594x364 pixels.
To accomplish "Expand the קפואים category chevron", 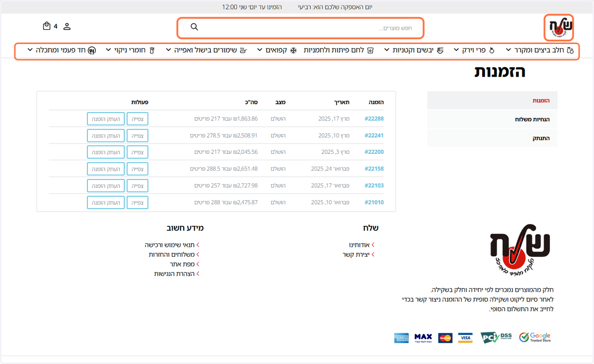I will [x=260, y=50].
